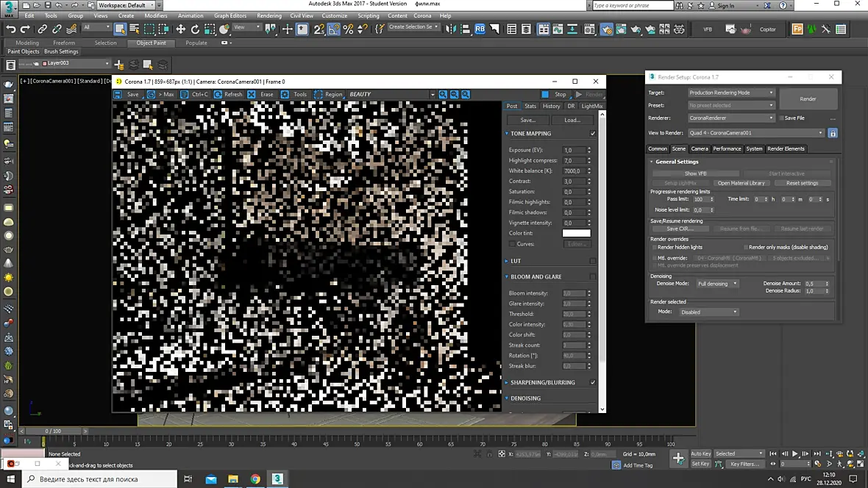
Task: Stop the Corona render
Action: pos(554,95)
